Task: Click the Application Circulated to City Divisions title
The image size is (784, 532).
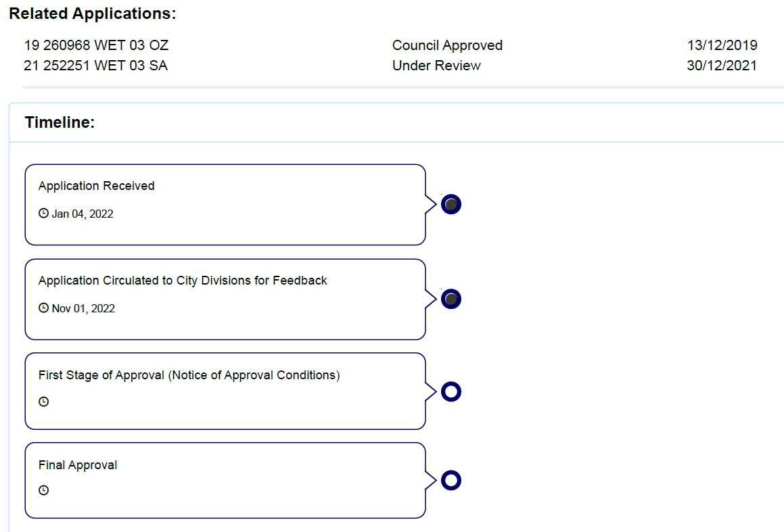Action: pos(183,281)
